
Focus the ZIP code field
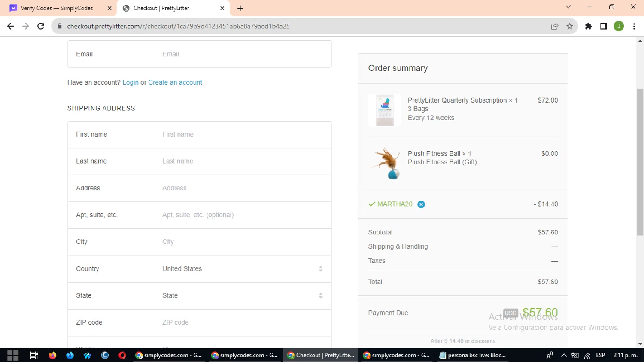point(200,322)
